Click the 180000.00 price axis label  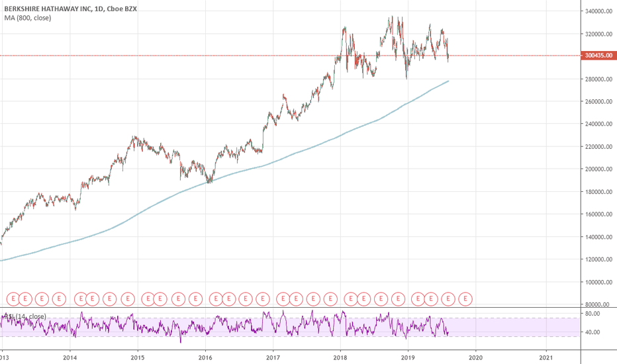[598, 192]
